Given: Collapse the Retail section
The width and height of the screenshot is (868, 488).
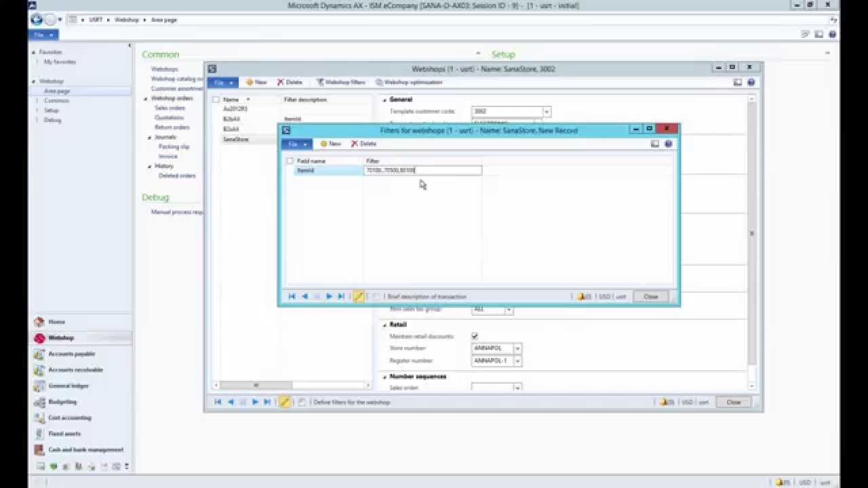Looking at the screenshot, I should [x=384, y=325].
